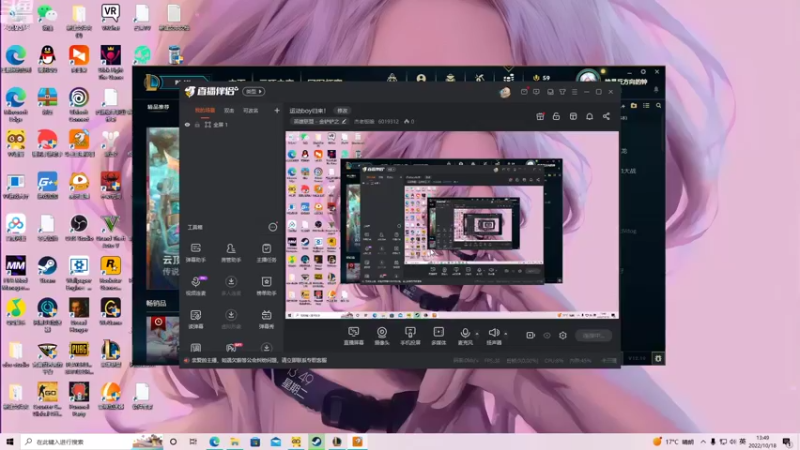This screenshot has height=450, width=800.
Task: Click the live preview canvas
Action: [452, 225]
